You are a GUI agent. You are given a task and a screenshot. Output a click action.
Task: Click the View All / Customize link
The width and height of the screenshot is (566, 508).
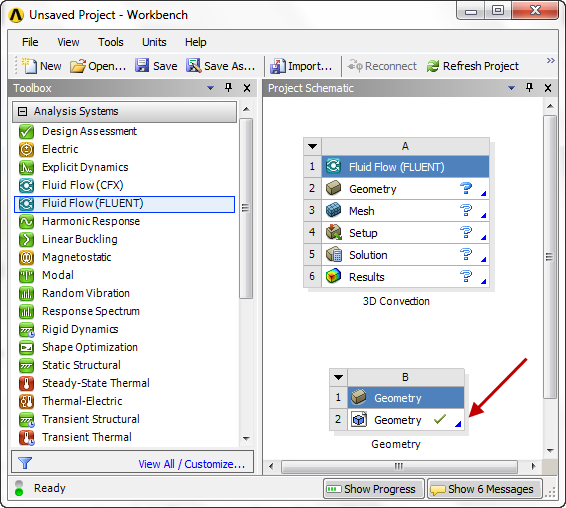tap(192, 464)
